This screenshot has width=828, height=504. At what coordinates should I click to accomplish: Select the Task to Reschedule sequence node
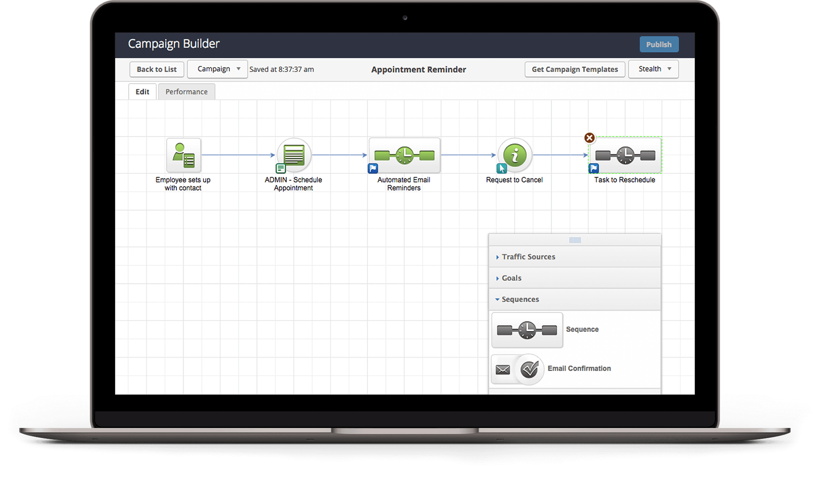pos(625,156)
